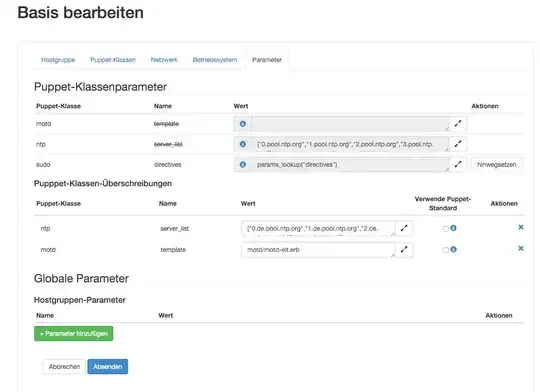Remove the motd template override
This screenshot has height=392, width=540.
(521, 248)
